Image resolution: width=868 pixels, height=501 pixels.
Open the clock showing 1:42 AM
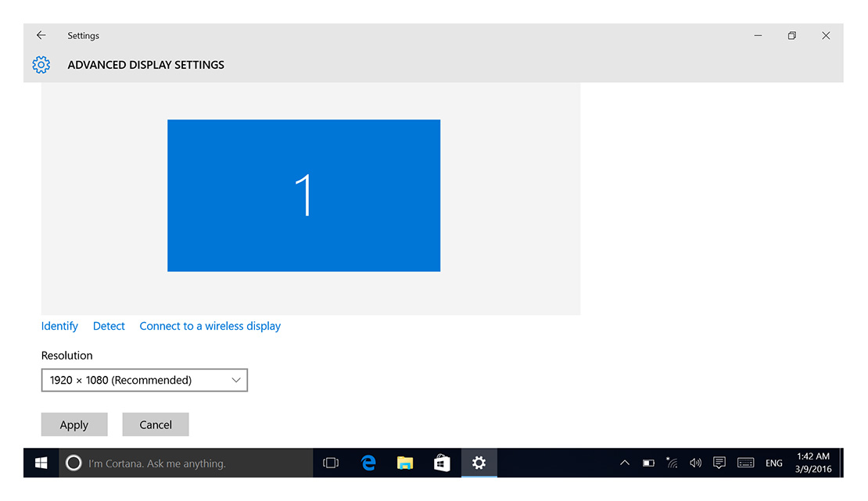(813, 463)
